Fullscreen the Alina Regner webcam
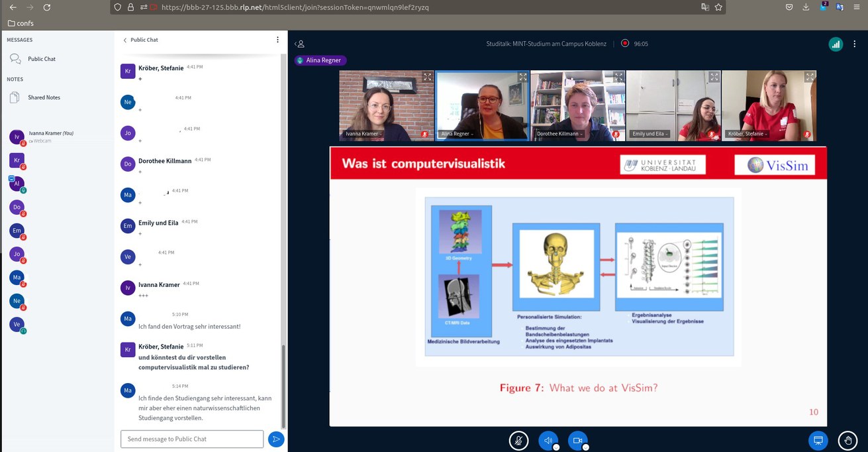 tap(523, 77)
